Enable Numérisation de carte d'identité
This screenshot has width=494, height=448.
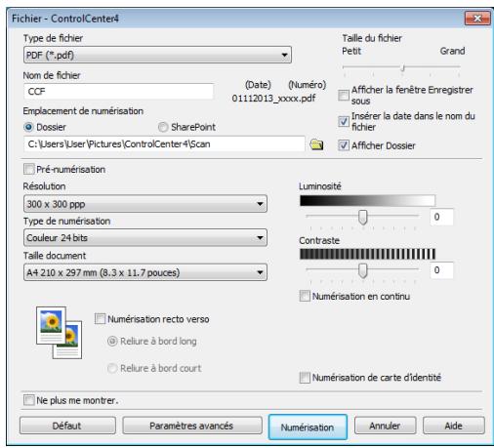pyautogui.click(x=305, y=378)
